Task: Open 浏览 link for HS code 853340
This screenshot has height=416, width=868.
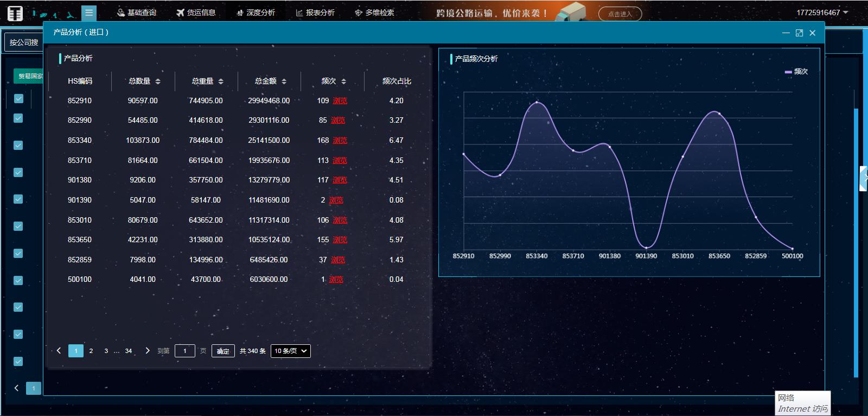Action: click(340, 141)
